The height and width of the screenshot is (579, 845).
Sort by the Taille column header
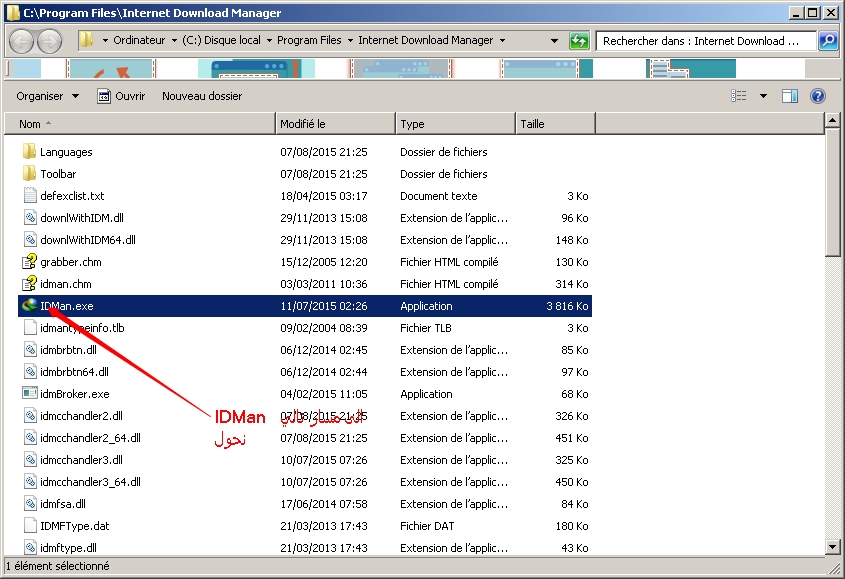coord(556,124)
